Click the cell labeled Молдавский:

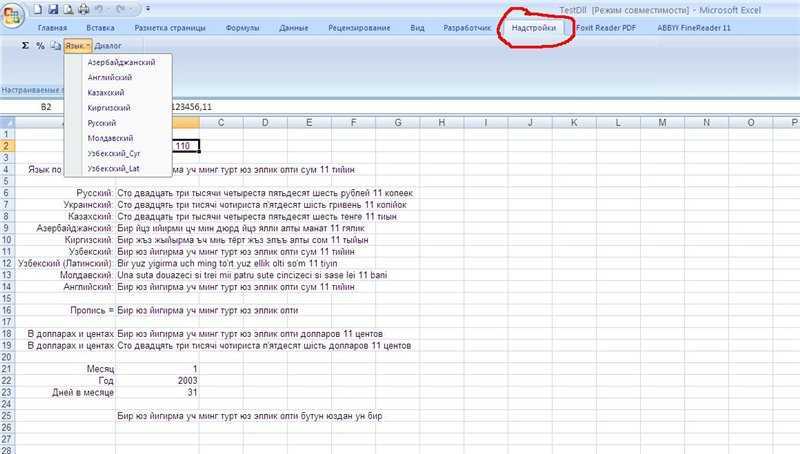[87, 275]
